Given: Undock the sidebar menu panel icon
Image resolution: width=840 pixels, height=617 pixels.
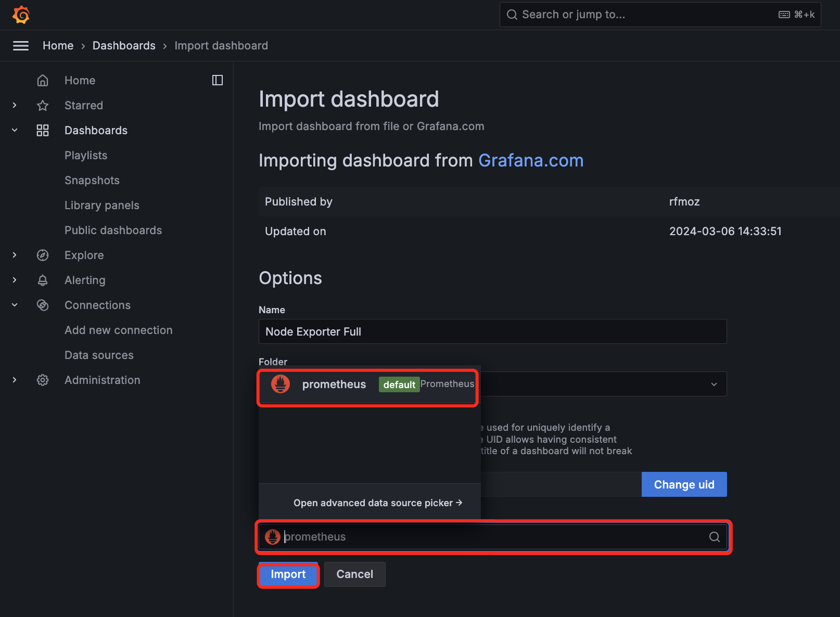Looking at the screenshot, I should [218, 80].
